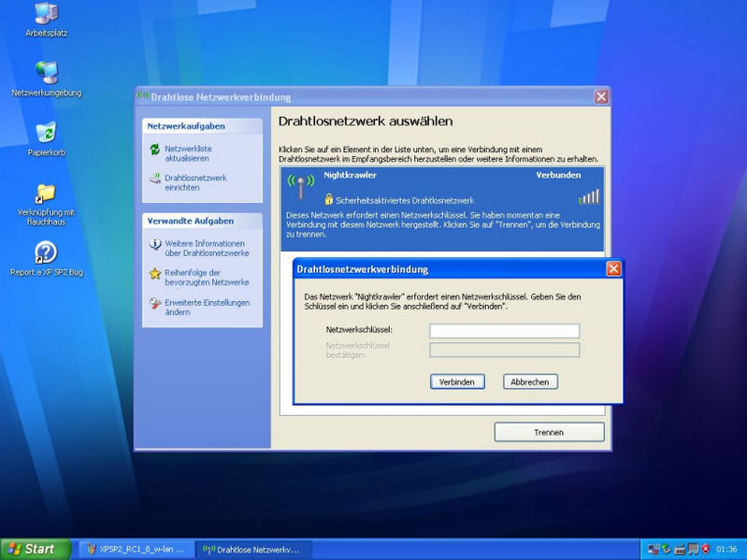Image resolution: width=747 pixels, height=560 pixels.
Task: Click the wrench icon beside Erweiterte Einstellungen
Action: [x=155, y=303]
